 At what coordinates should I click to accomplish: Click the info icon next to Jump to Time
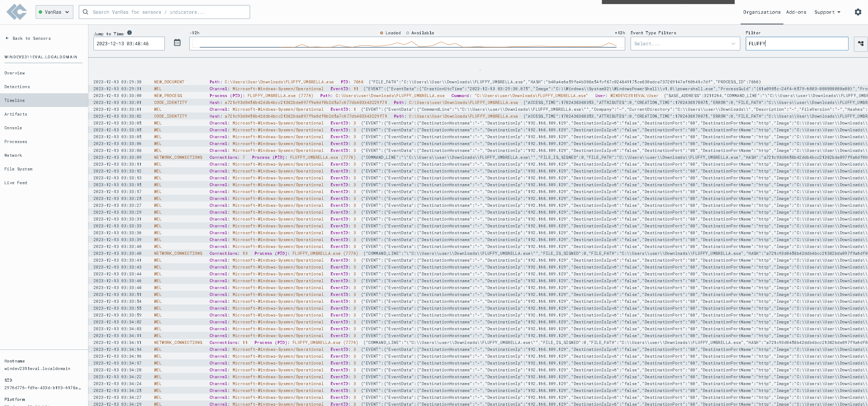click(x=129, y=33)
